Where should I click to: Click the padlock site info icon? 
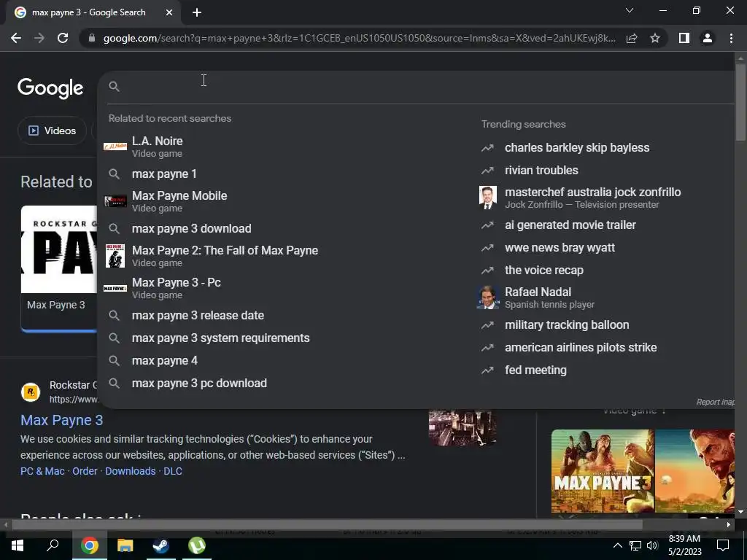[92, 38]
